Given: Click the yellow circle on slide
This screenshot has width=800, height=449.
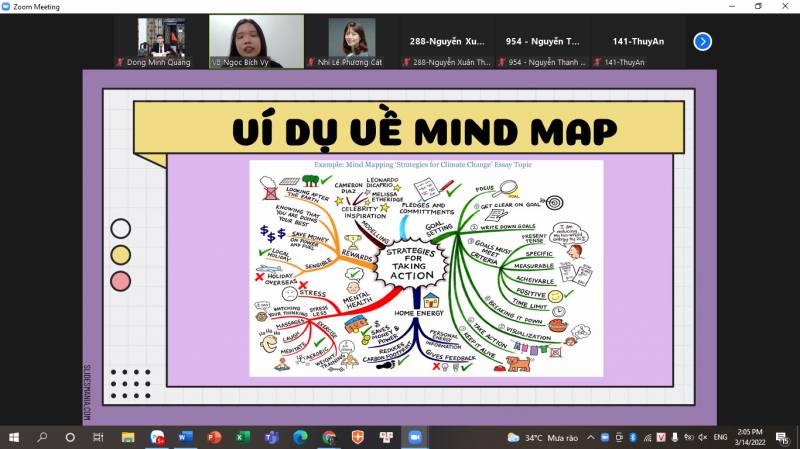Looking at the screenshot, I should pos(121,255).
